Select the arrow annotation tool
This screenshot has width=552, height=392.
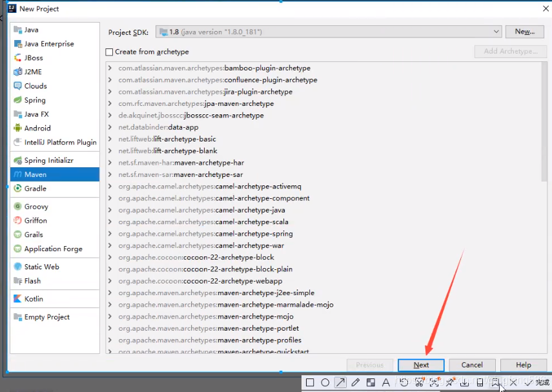click(340, 382)
